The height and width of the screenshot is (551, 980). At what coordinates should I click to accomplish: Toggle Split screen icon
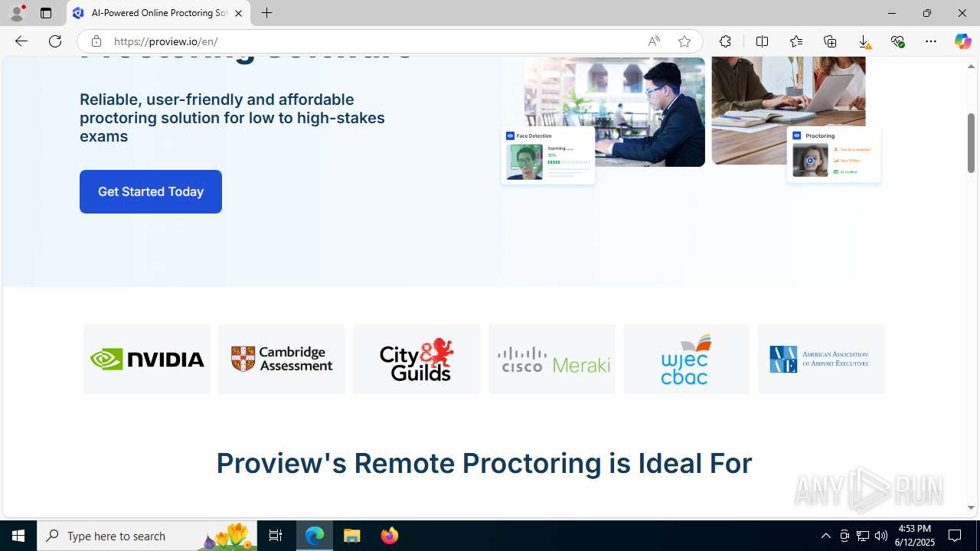(762, 41)
